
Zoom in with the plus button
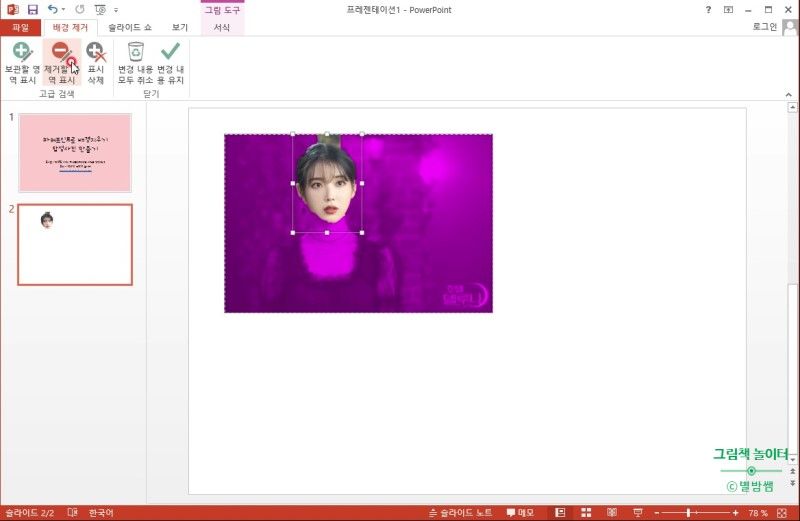tap(735, 513)
